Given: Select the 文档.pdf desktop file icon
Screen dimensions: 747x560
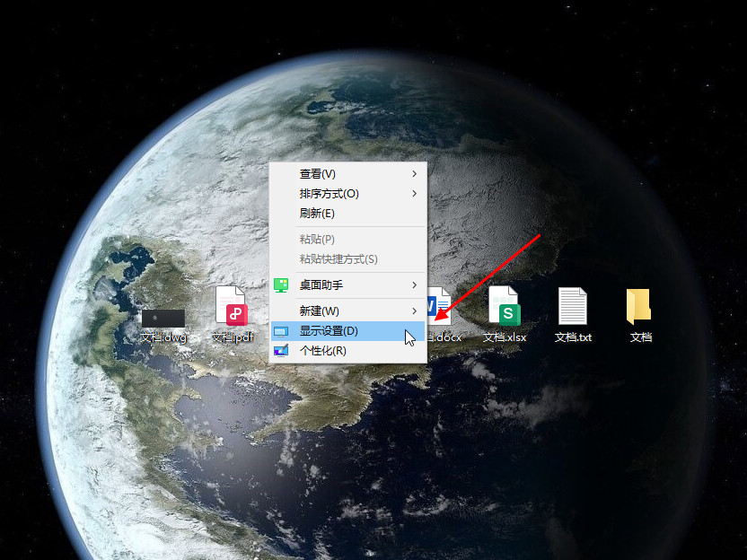Looking at the screenshot, I should [x=232, y=307].
